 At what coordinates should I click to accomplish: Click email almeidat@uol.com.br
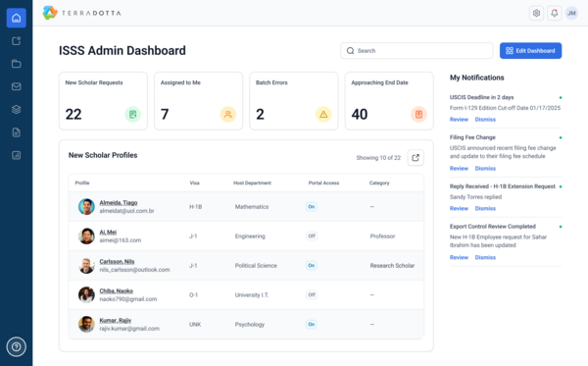[126, 211]
